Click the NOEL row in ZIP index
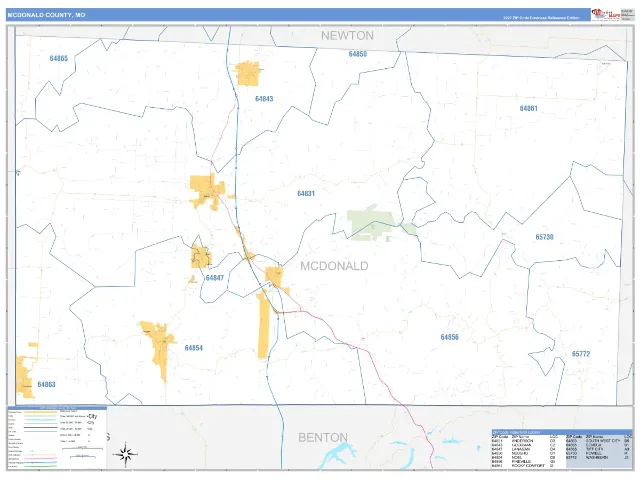Screen dimensions: 640x480 (x=524, y=457)
